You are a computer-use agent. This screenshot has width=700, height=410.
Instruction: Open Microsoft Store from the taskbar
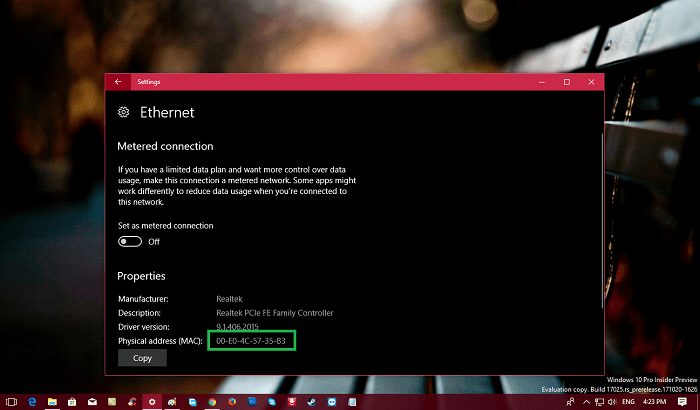(x=72, y=402)
